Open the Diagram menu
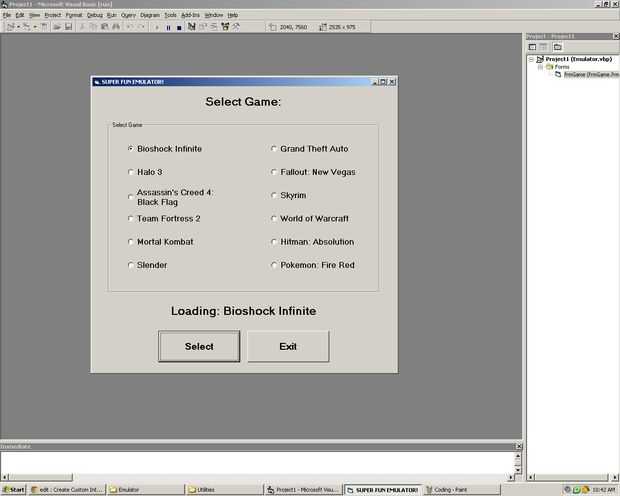Screen dimensions: 620x496 coord(150,15)
